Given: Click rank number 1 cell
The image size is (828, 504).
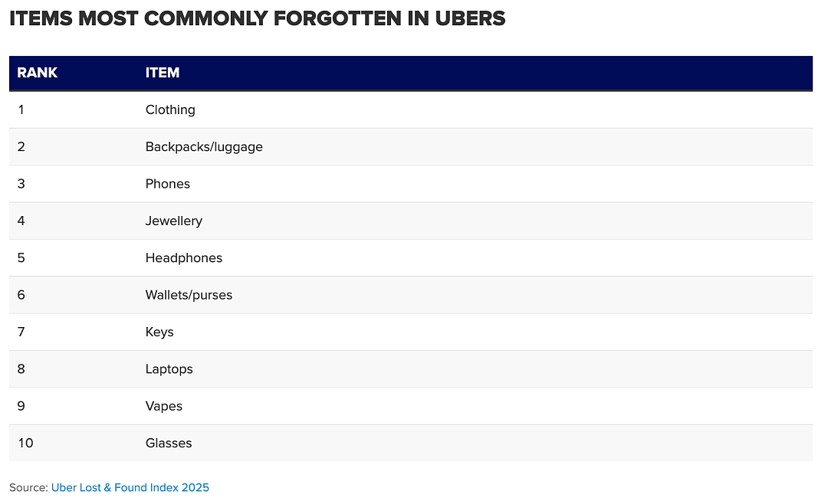Looking at the screenshot, I should [21, 110].
